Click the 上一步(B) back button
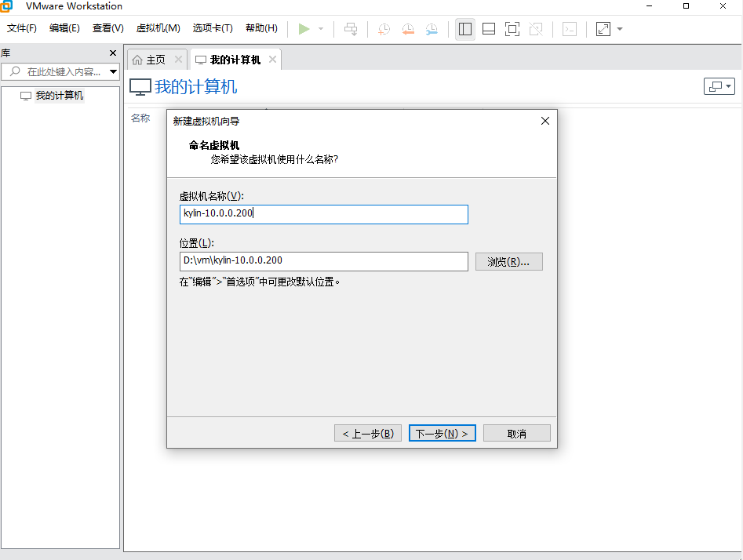Image resolution: width=743 pixels, height=560 pixels. pyautogui.click(x=368, y=433)
